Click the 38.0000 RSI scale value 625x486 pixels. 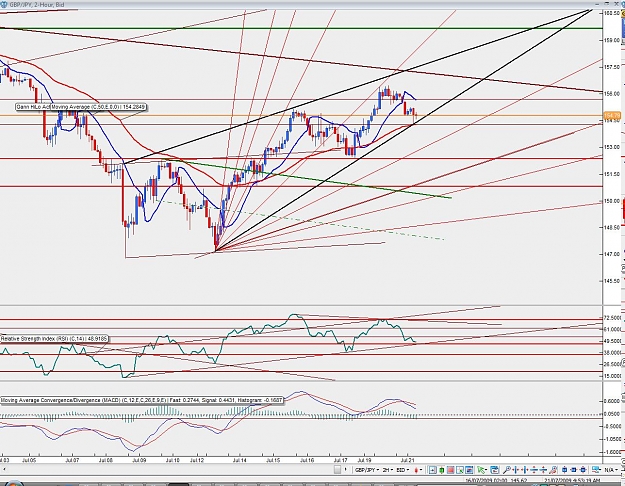613,352
